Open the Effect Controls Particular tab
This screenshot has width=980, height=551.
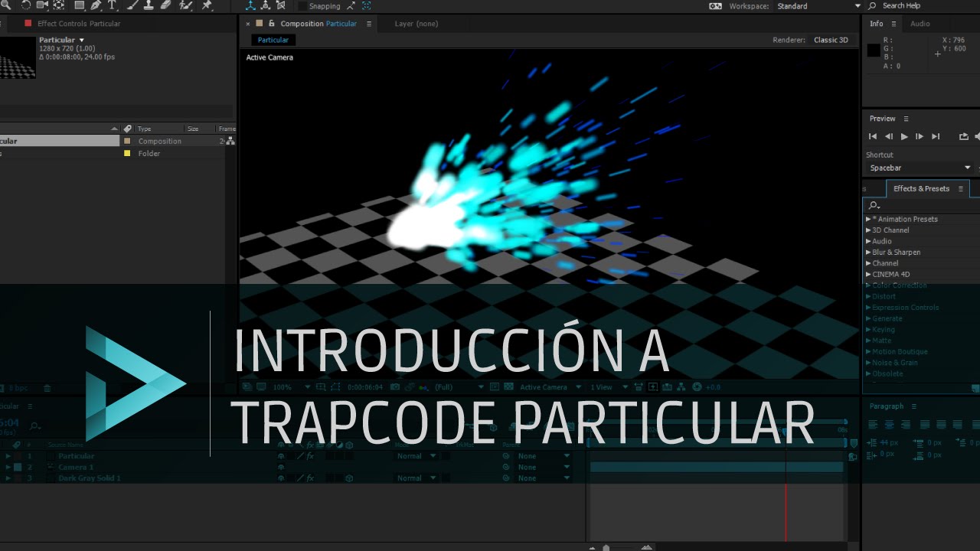[79, 24]
